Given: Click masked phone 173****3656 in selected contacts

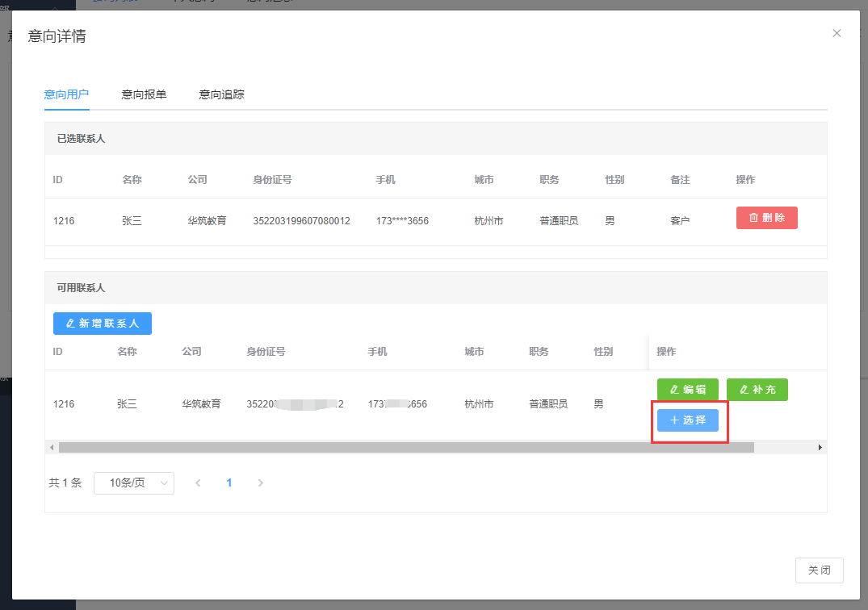Looking at the screenshot, I should click(x=402, y=220).
